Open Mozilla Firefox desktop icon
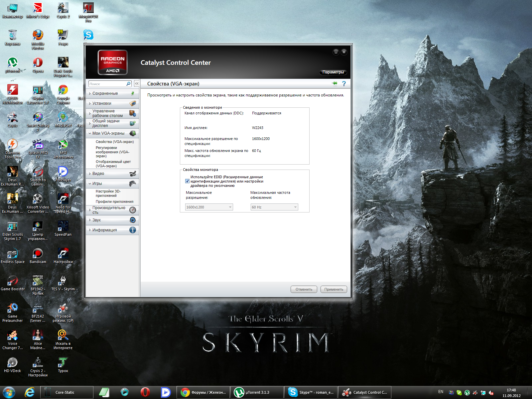The width and height of the screenshot is (532, 399). click(38, 40)
